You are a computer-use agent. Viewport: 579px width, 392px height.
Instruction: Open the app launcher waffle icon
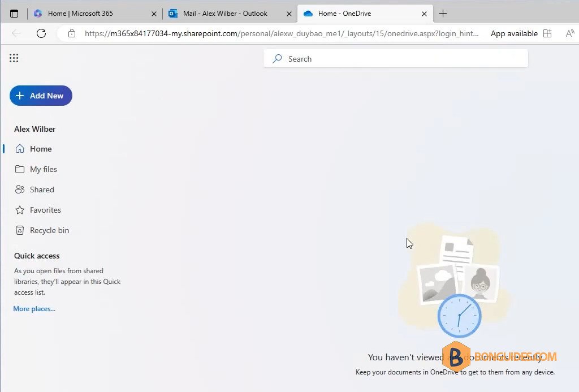click(14, 58)
